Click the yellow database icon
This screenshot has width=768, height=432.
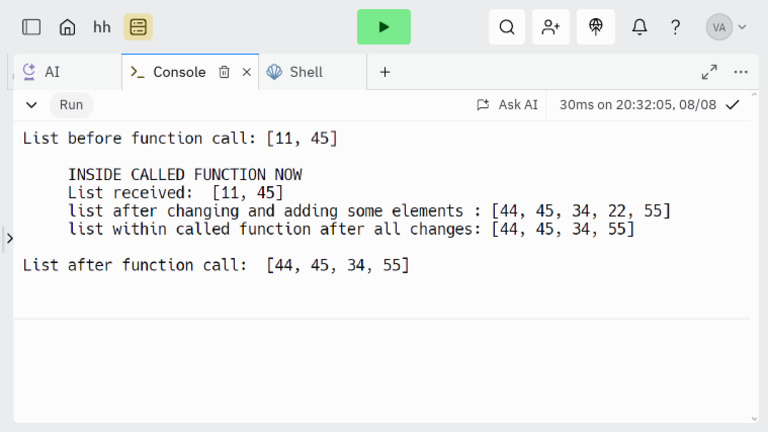[x=138, y=27]
